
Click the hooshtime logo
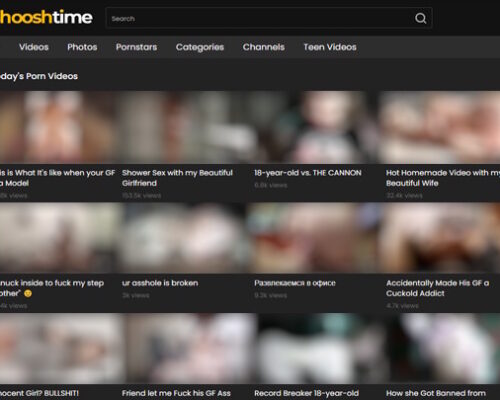(46, 17)
